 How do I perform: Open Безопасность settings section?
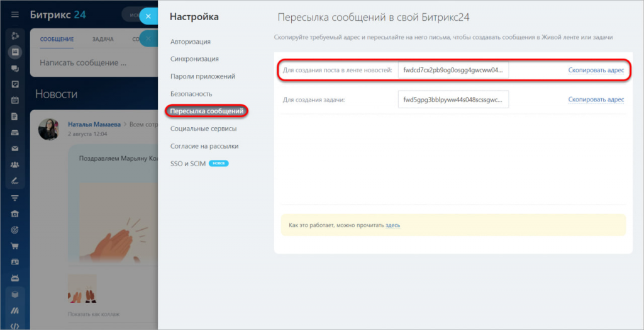click(x=191, y=94)
